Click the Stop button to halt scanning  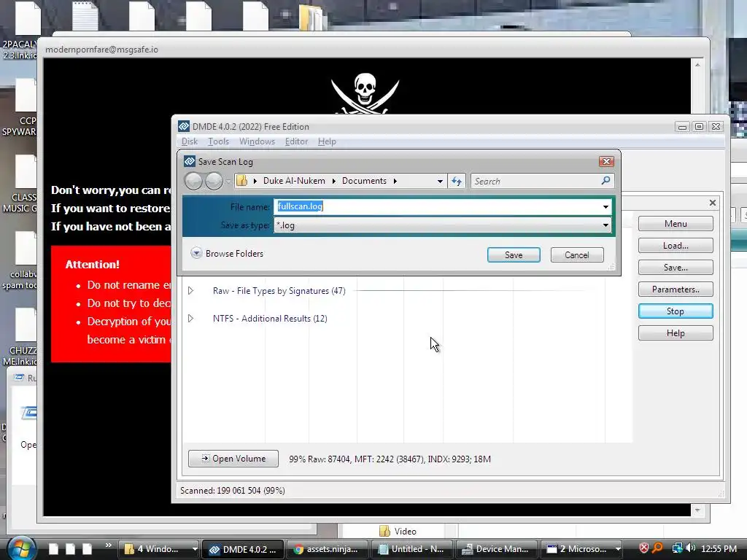676,311
